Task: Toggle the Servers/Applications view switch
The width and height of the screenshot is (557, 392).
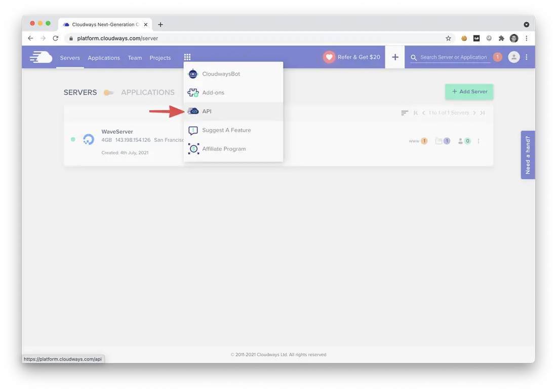Action: coord(108,93)
